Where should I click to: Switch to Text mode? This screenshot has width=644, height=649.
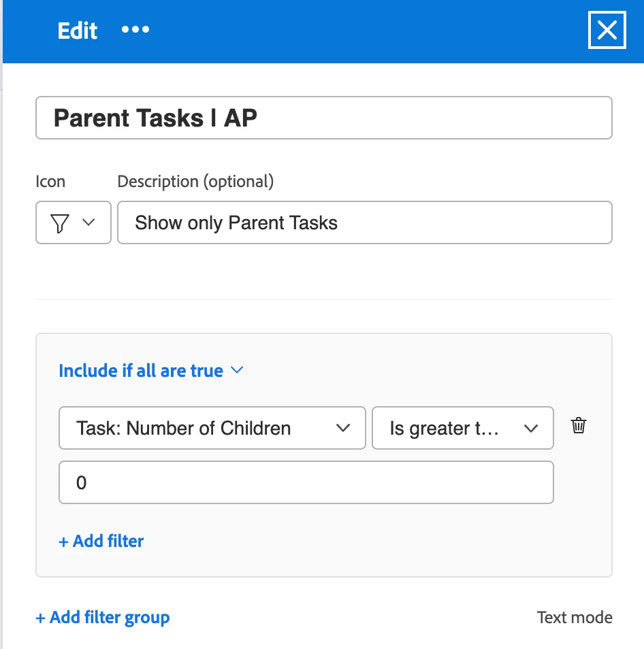coord(575,618)
